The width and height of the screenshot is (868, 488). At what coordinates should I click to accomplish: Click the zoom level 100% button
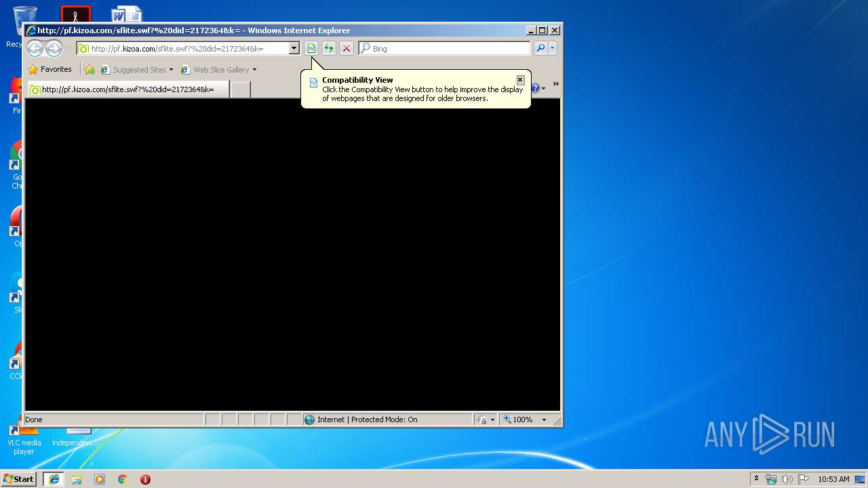(x=518, y=420)
